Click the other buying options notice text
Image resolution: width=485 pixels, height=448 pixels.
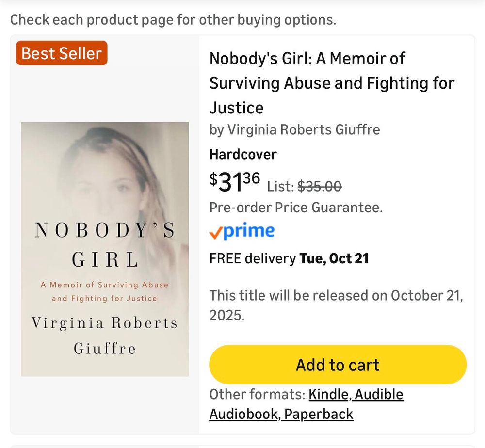pyautogui.click(x=173, y=20)
